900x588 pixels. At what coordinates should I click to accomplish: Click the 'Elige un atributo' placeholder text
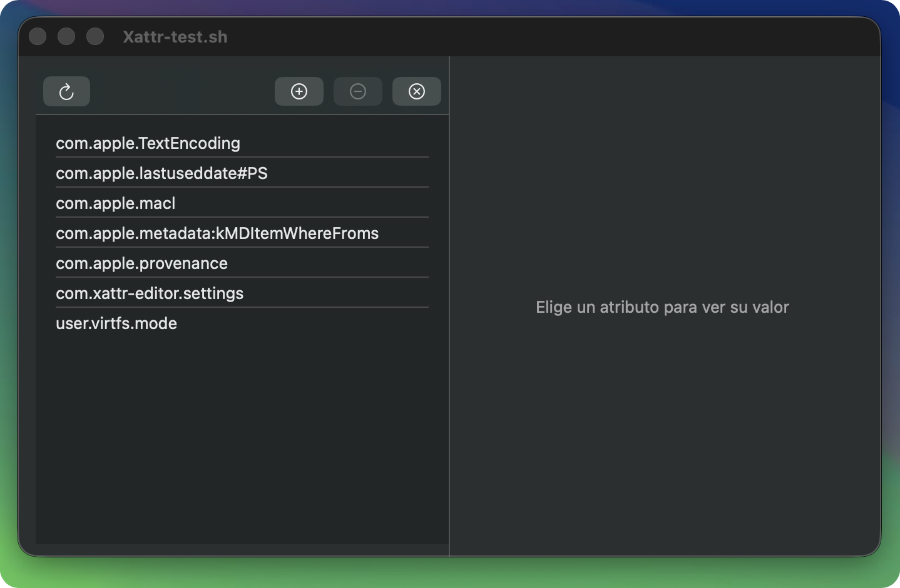pyautogui.click(x=662, y=307)
